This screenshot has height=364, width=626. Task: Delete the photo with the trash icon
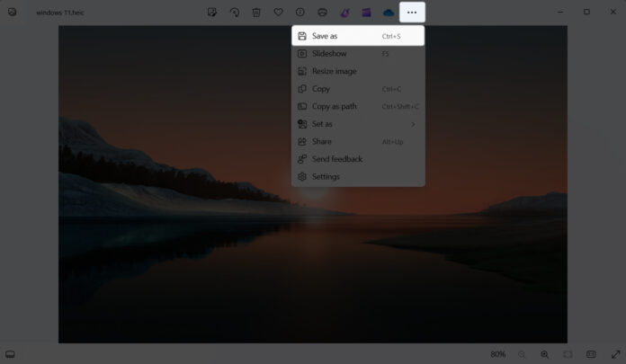pyautogui.click(x=256, y=13)
